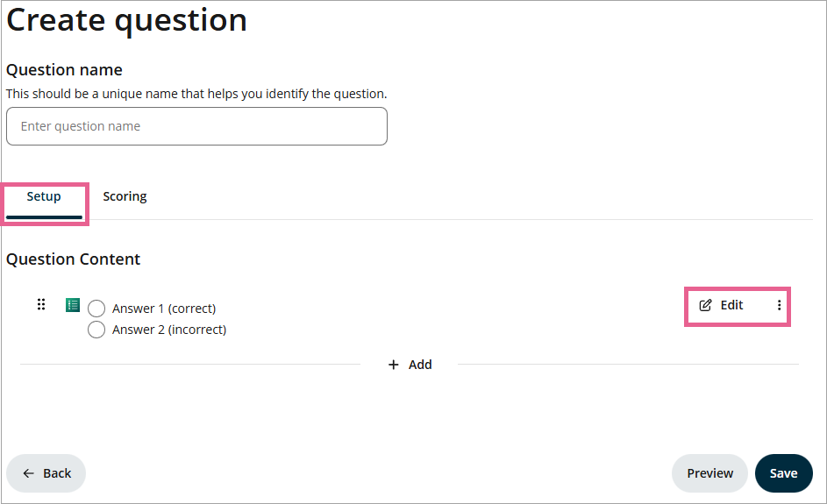Grab the drag handle beside the question
The height and width of the screenshot is (504, 827).
(x=41, y=305)
